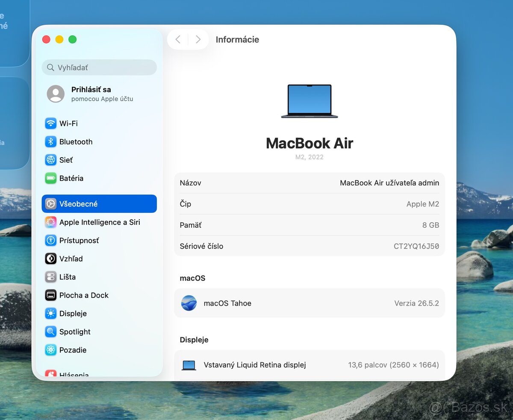Select Wi-Fi in the sidebar
This screenshot has width=513, height=420.
coord(99,123)
